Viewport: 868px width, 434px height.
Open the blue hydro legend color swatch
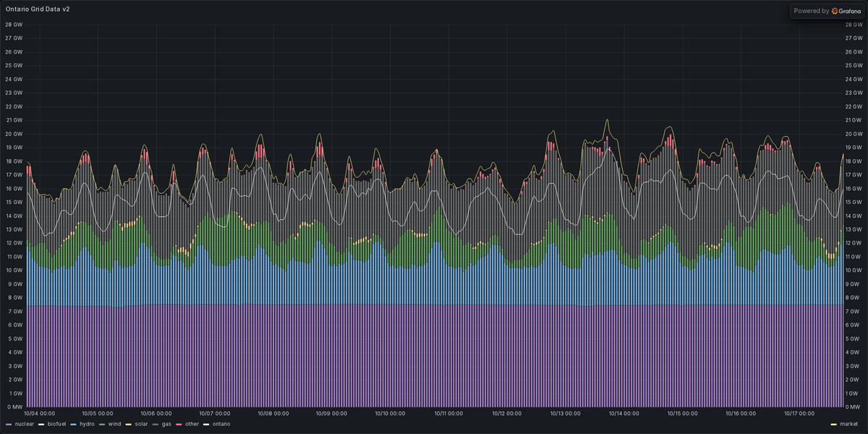click(74, 424)
